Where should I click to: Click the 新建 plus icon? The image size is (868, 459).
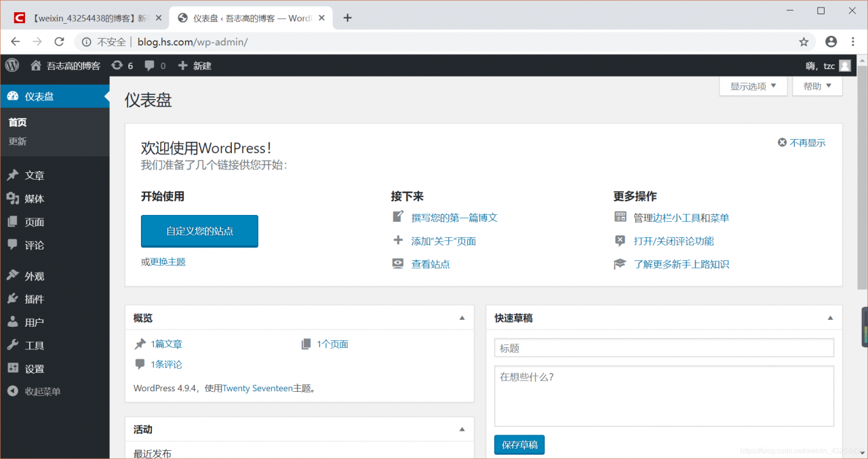pos(183,65)
